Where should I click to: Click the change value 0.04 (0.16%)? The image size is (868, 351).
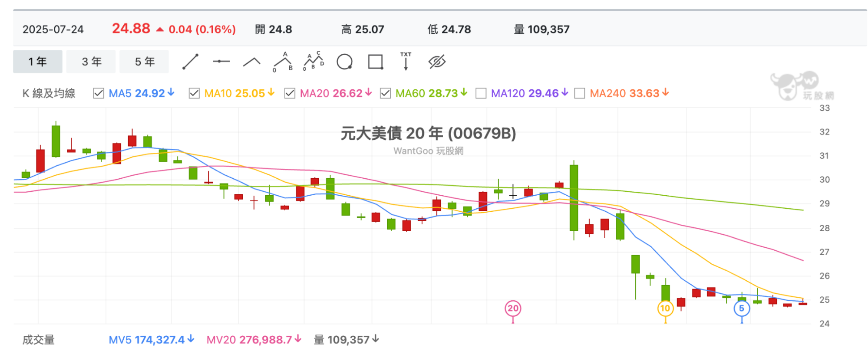coord(202,30)
